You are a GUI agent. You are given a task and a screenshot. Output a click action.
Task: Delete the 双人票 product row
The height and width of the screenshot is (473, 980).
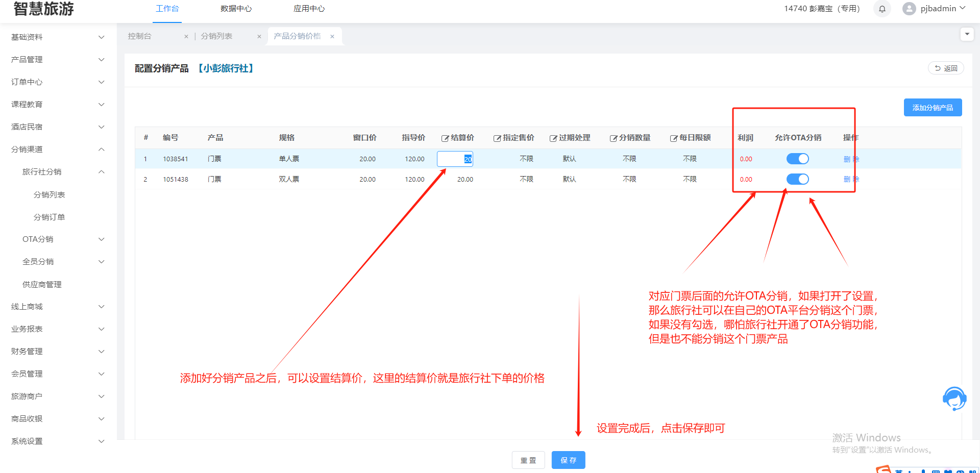[851, 179]
